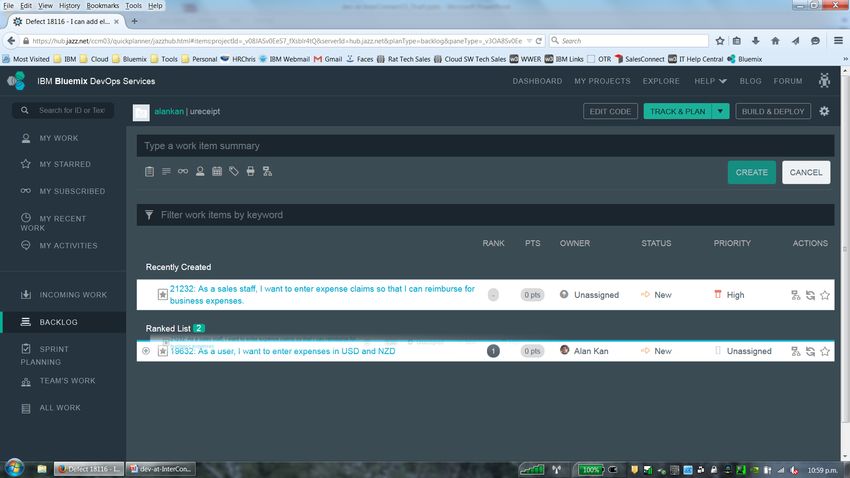850x478 pixels.
Task: Click the description lines icon in toolbar
Action: [x=166, y=171]
